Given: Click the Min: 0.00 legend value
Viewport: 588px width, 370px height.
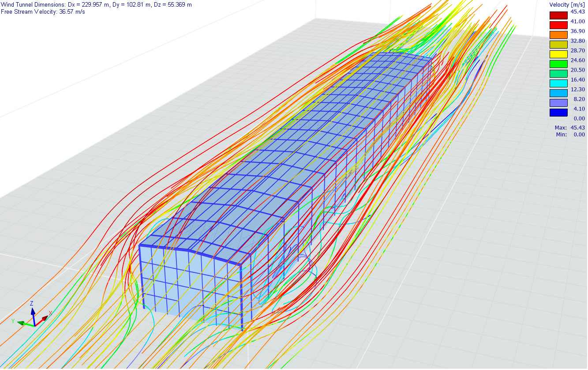Looking at the screenshot, I should tap(570, 134).
